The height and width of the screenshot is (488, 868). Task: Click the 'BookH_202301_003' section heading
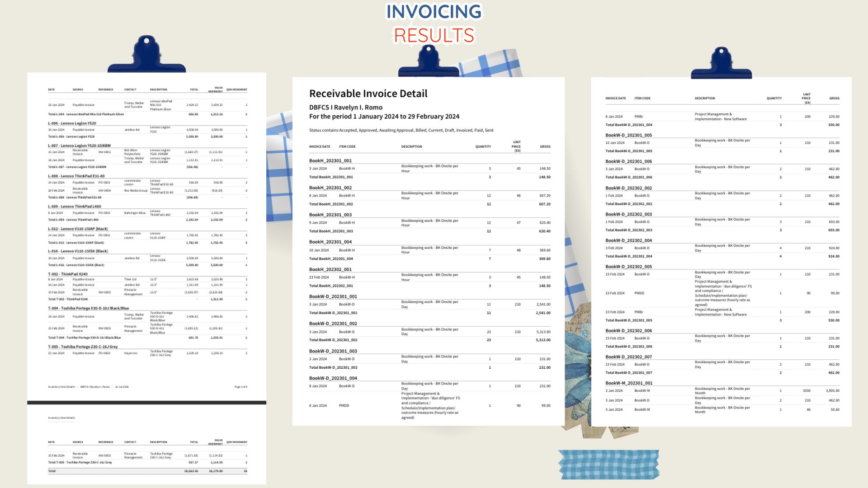pos(330,215)
